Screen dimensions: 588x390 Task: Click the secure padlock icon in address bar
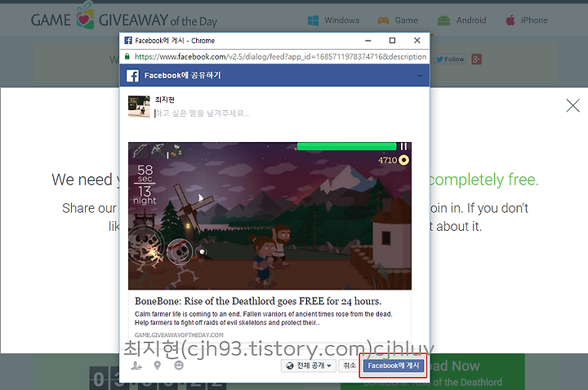pyautogui.click(x=127, y=56)
